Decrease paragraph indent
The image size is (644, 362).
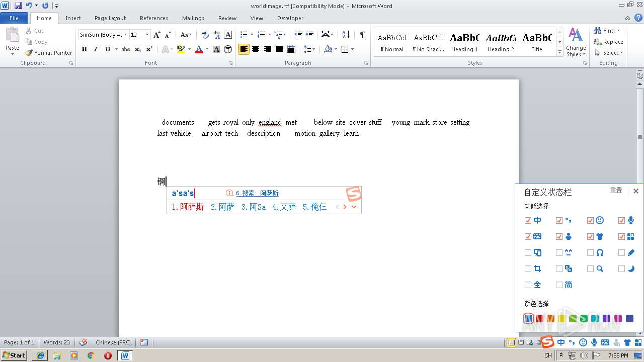[298, 35]
